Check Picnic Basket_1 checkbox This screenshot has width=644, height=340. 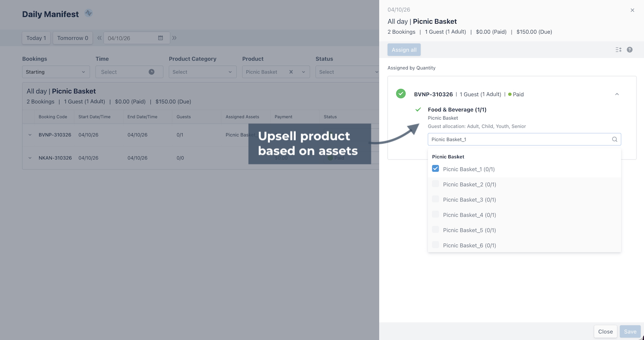435,169
